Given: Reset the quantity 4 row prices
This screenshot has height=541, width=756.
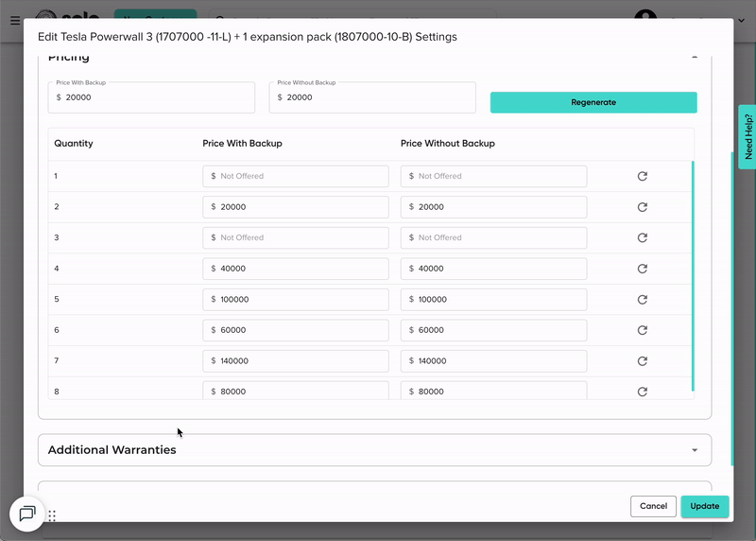Looking at the screenshot, I should point(643,269).
